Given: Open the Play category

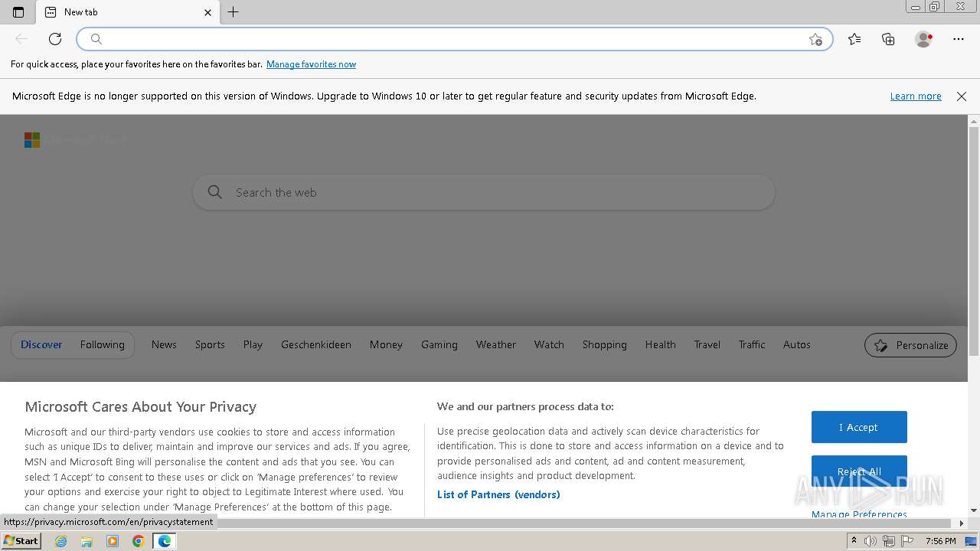Looking at the screenshot, I should coord(253,345).
